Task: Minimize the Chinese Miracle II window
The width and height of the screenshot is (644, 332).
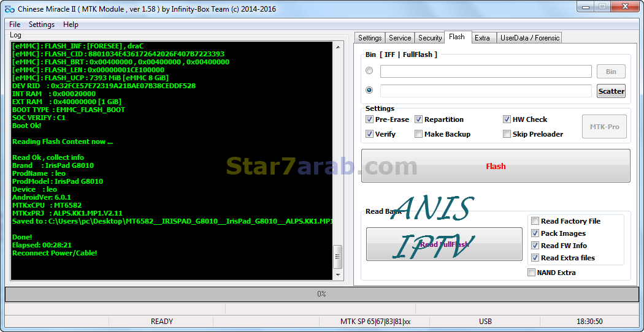Action: (586, 6)
